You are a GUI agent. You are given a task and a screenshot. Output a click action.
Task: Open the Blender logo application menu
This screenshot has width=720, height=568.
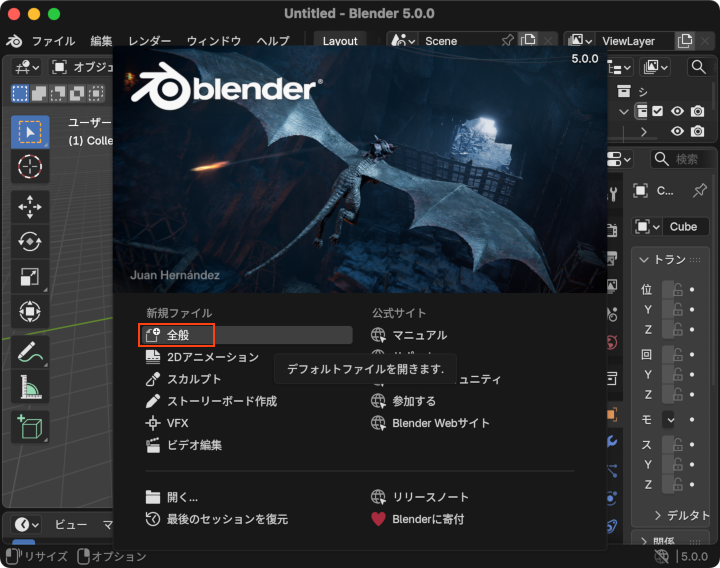[x=14, y=41]
